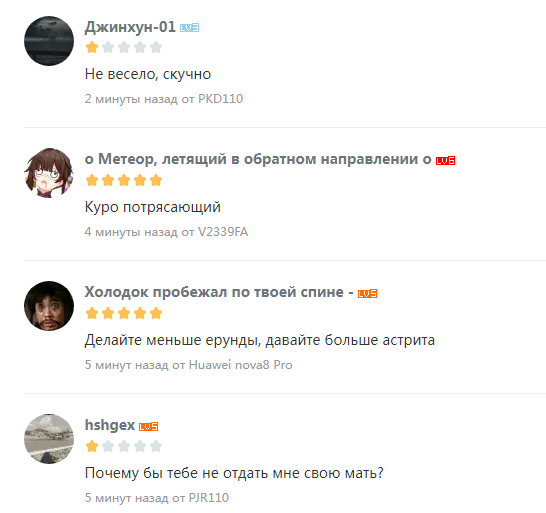Open the anime girl avatar profile
Viewport: 546px width, 513px height.
coord(49,173)
